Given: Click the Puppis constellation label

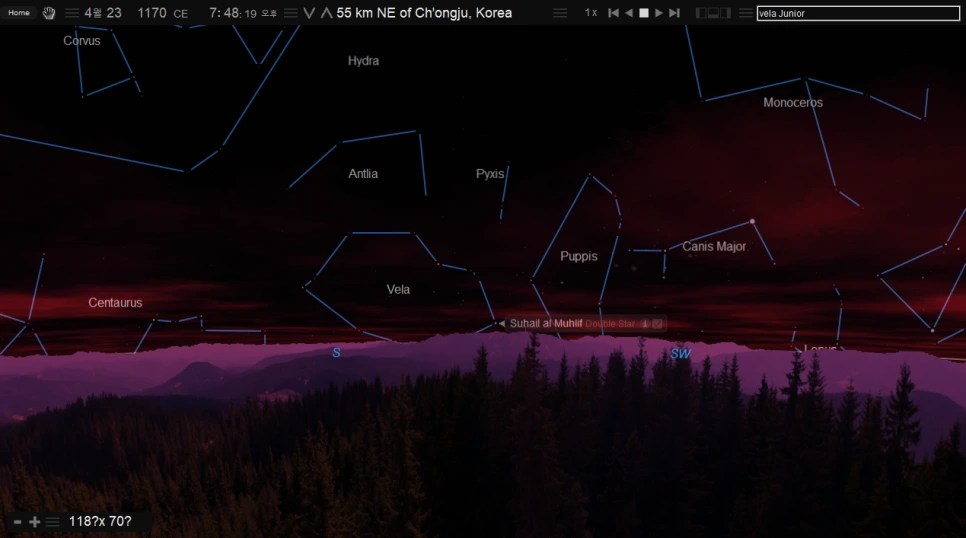Looking at the screenshot, I should tap(578, 256).
